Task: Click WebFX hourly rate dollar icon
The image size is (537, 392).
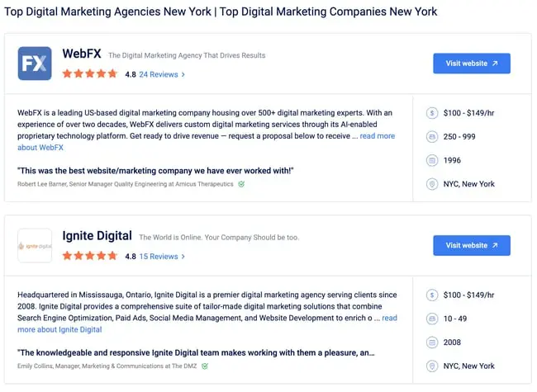Action: [432, 112]
